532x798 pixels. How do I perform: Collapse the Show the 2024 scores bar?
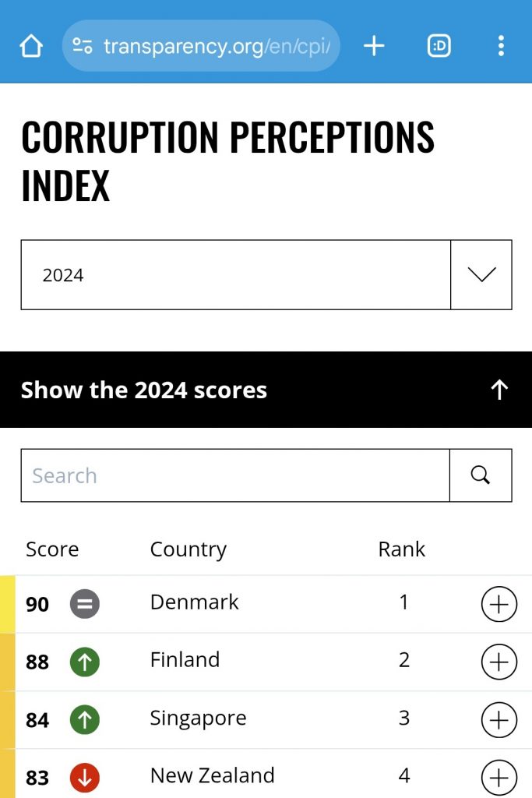[x=266, y=390]
